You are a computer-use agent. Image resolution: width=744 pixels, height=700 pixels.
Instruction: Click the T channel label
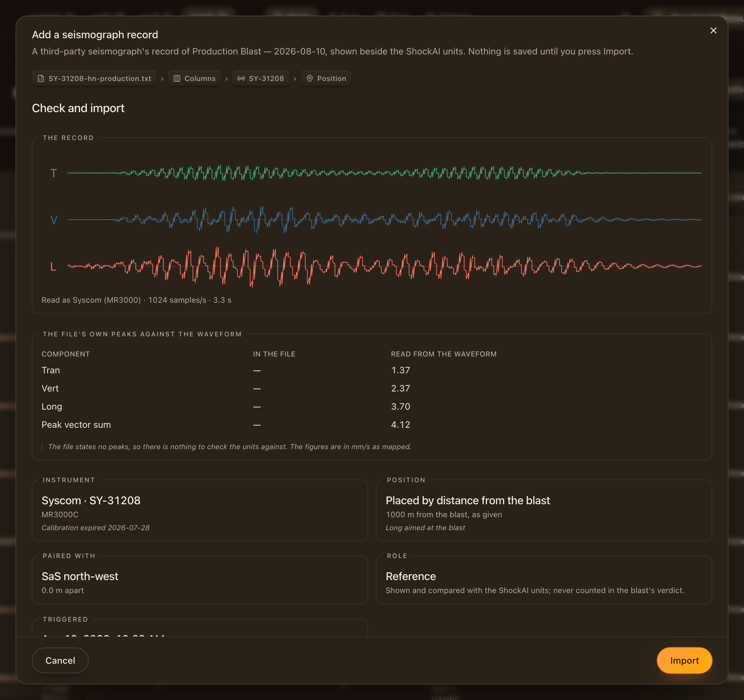tap(53, 173)
